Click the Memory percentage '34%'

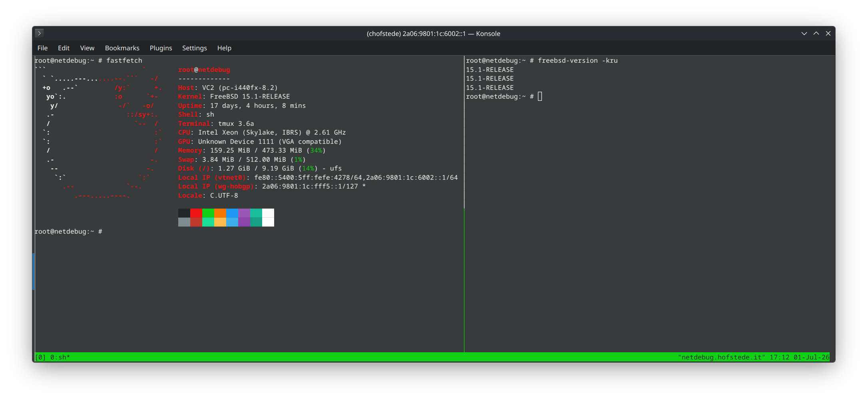click(316, 151)
